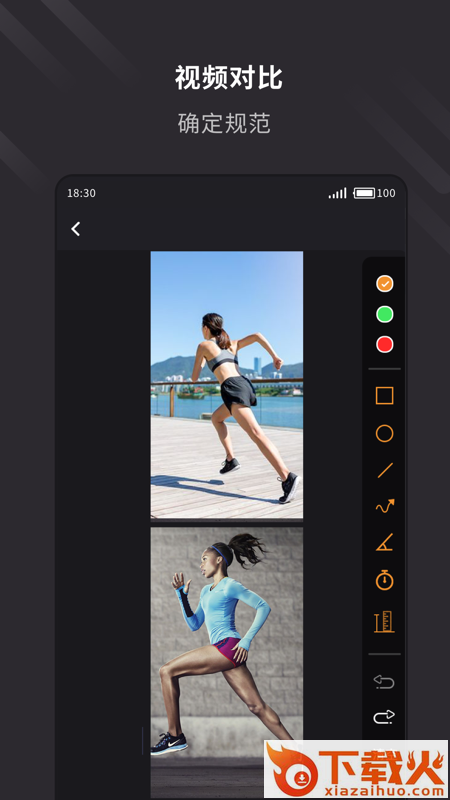Select the straight line tool
Screen dimensions: 450x800
coord(385,470)
